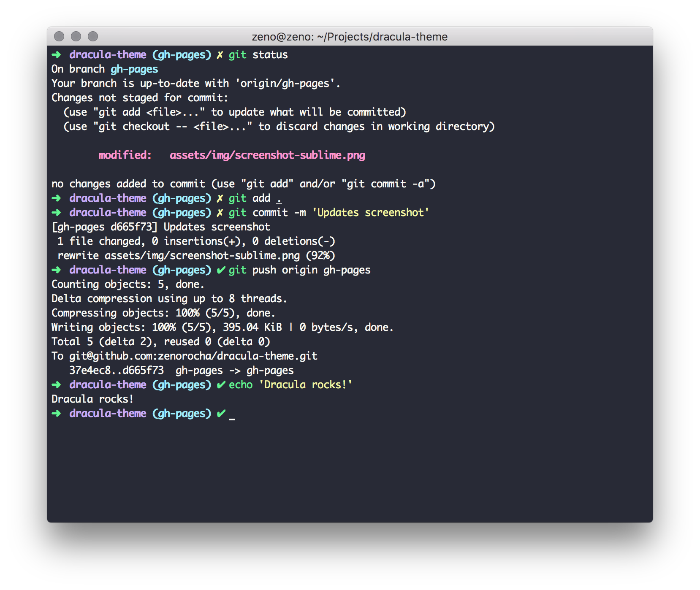The height and width of the screenshot is (590, 700).
Task: Click the title bar reading zeno@zeno: ~/Projects/dracula-theme
Action: [350, 37]
